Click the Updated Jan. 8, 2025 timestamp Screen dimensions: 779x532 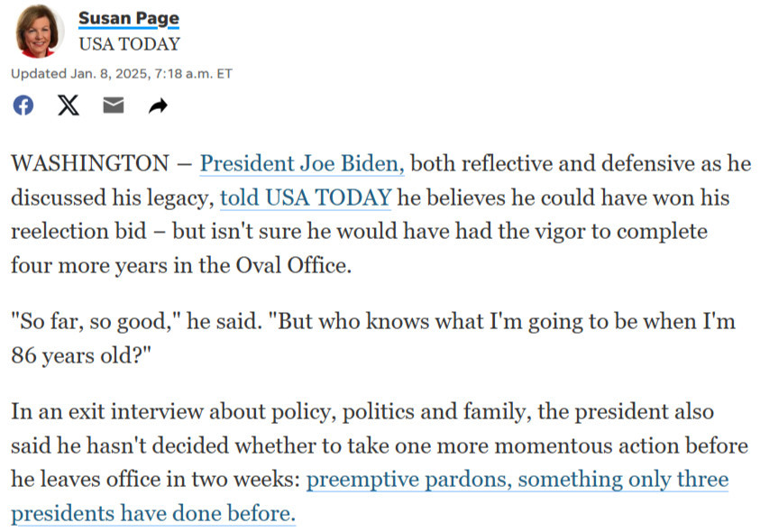click(x=121, y=74)
